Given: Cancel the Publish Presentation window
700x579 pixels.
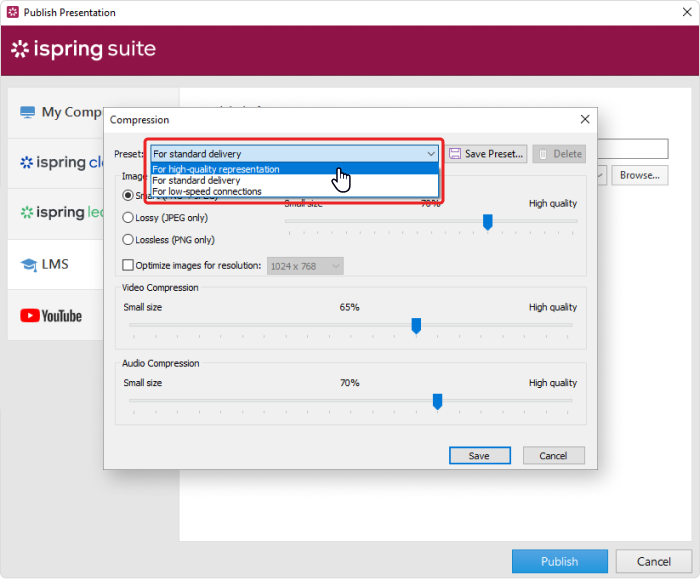Looking at the screenshot, I should pos(654,561).
